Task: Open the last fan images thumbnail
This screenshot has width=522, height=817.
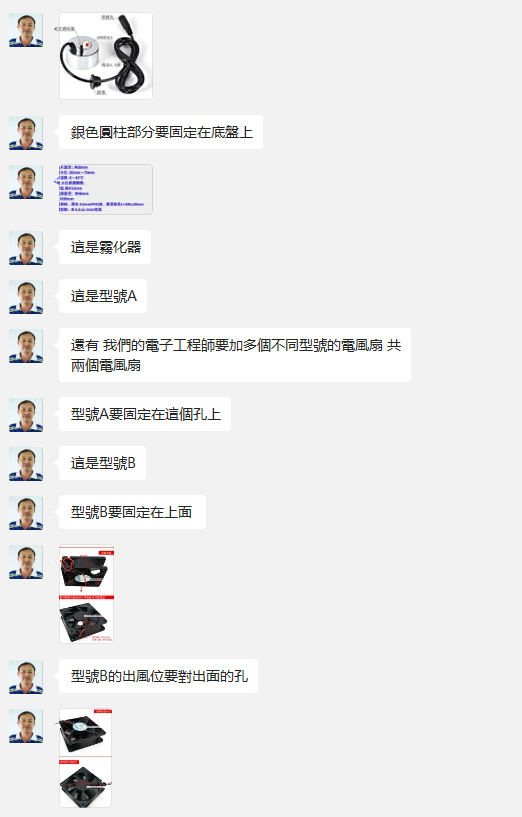Action: click(x=85, y=758)
